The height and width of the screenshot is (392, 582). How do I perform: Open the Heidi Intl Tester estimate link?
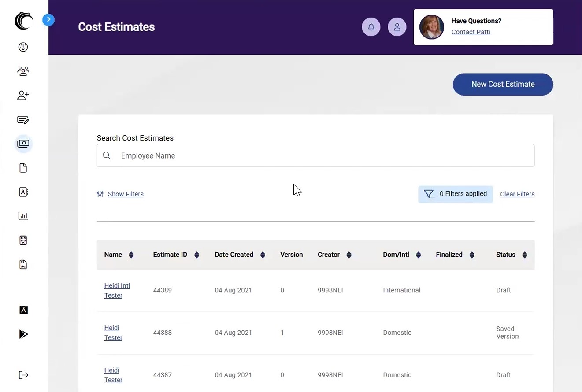pos(117,290)
